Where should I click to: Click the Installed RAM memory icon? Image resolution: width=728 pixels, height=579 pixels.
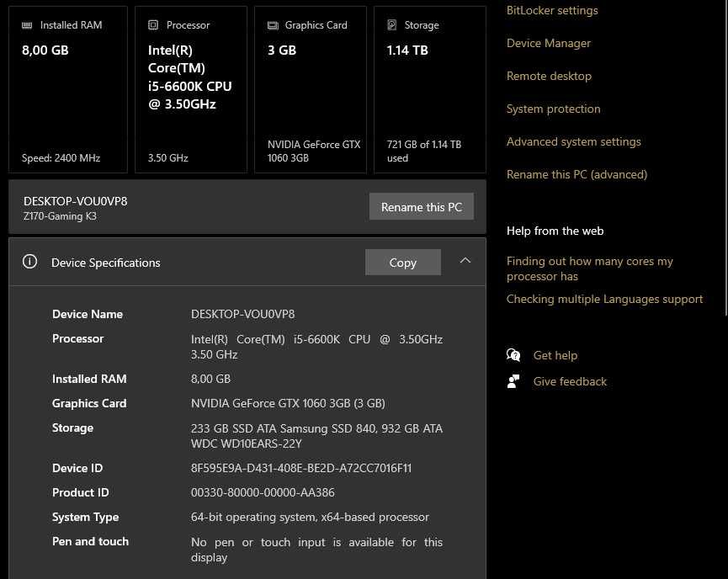[x=28, y=25]
